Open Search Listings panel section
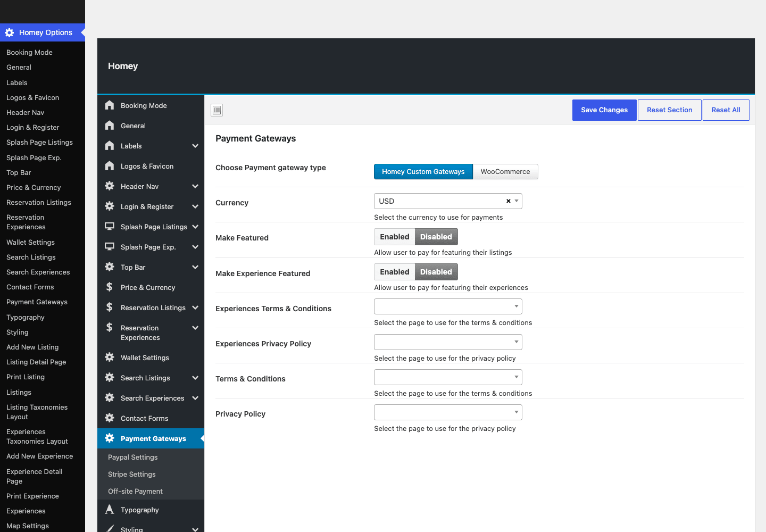The width and height of the screenshot is (766, 532). 151,378
